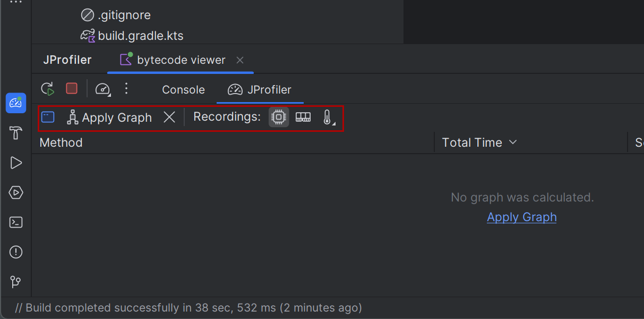
Task: Open the thermometer probe recordings dropdown
Action: point(328,117)
